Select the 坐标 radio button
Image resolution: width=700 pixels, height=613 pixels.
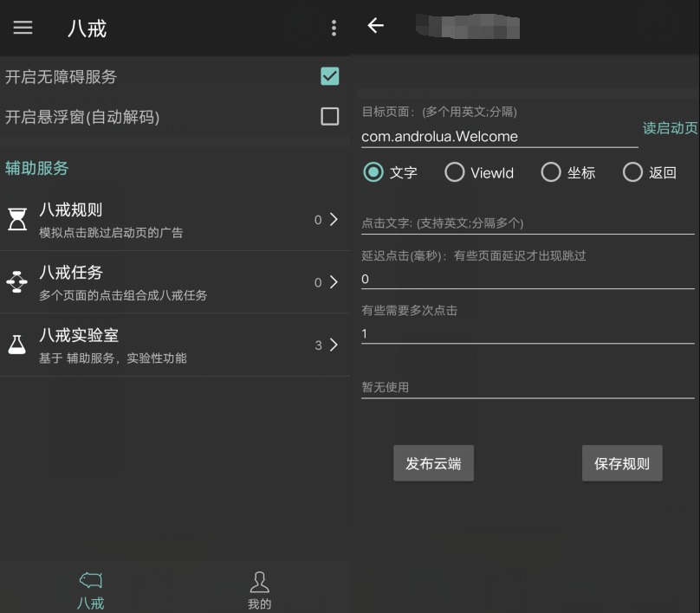(551, 172)
